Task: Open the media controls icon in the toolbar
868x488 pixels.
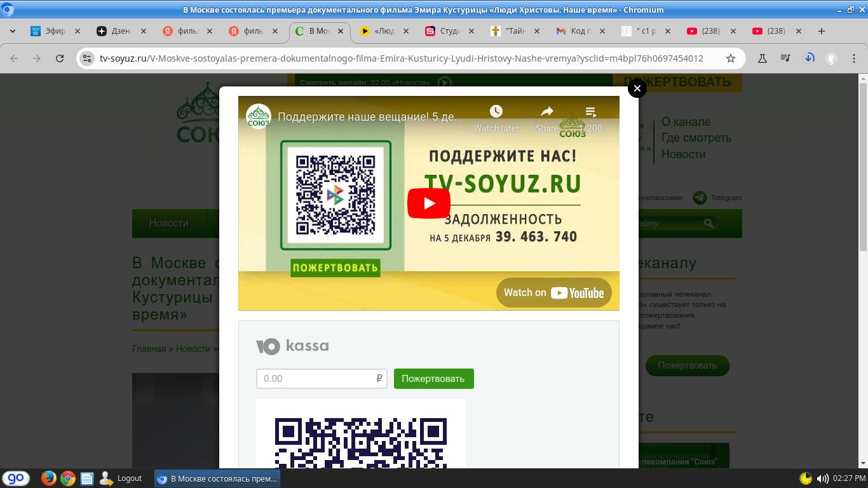Action: coord(786,58)
